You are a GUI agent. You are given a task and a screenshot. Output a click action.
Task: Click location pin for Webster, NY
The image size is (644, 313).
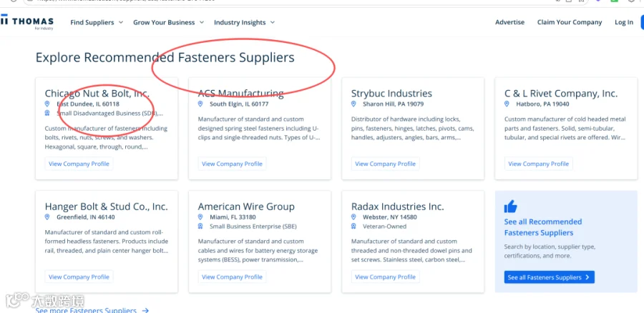tap(353, 217)
